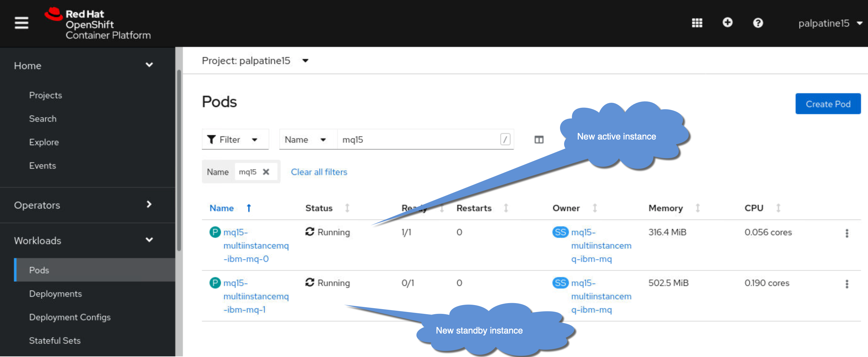The height and width of the screenshot is (357, 868).
Task: Click the Create Pod button
Action: point(828,104)
